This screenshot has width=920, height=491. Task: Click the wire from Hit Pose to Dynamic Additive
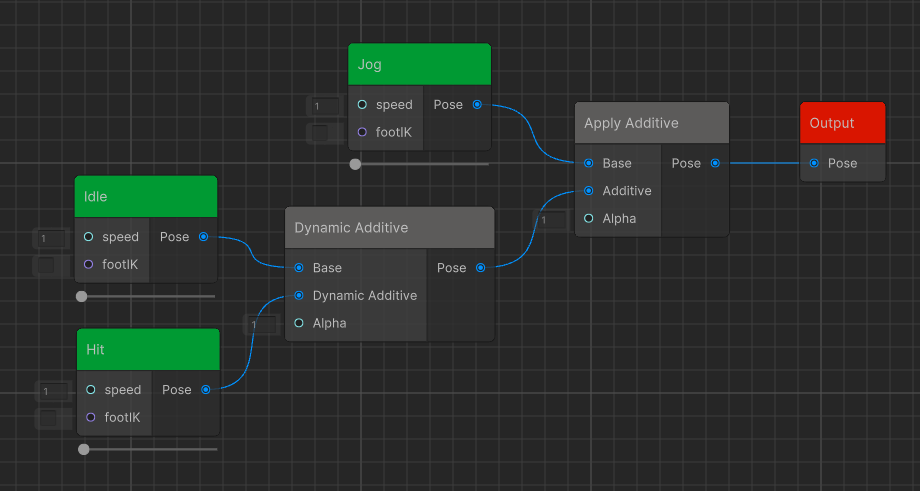pyautogui.click(x=252, y=343)
